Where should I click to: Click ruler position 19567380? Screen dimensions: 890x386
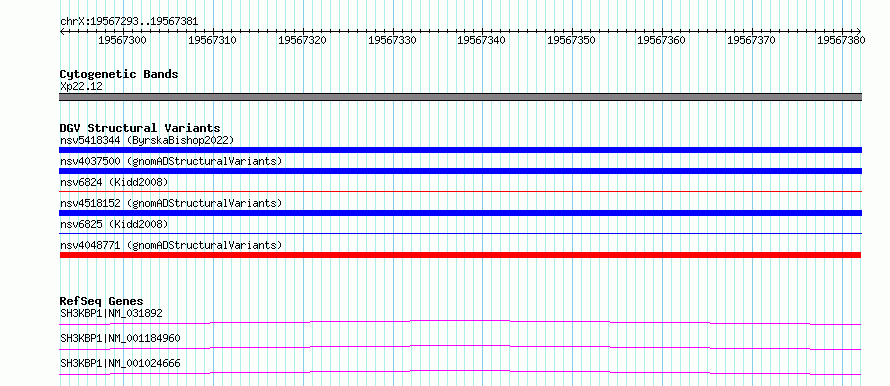point(841,40)
